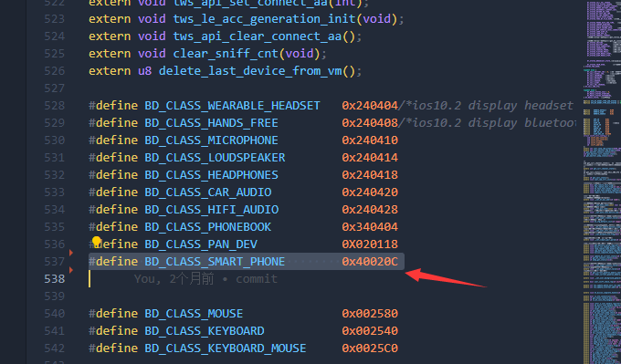Click the BD_CLASS_MICROPHONE macro name

click(x=211, y=140)
